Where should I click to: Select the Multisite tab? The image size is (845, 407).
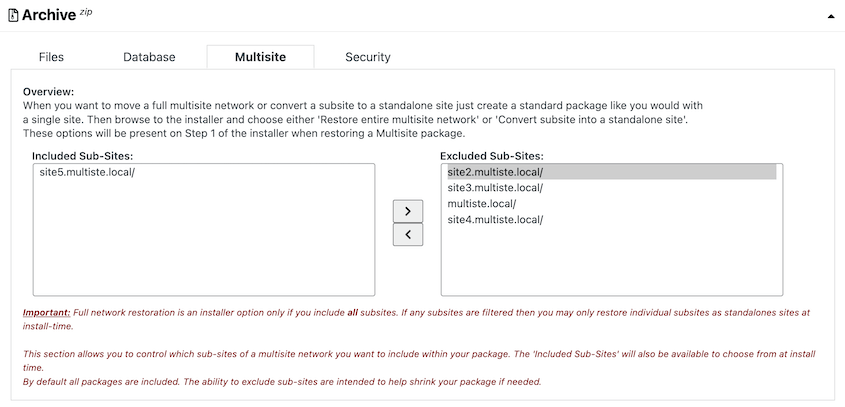pyautogui.click(x=260, y=57)
